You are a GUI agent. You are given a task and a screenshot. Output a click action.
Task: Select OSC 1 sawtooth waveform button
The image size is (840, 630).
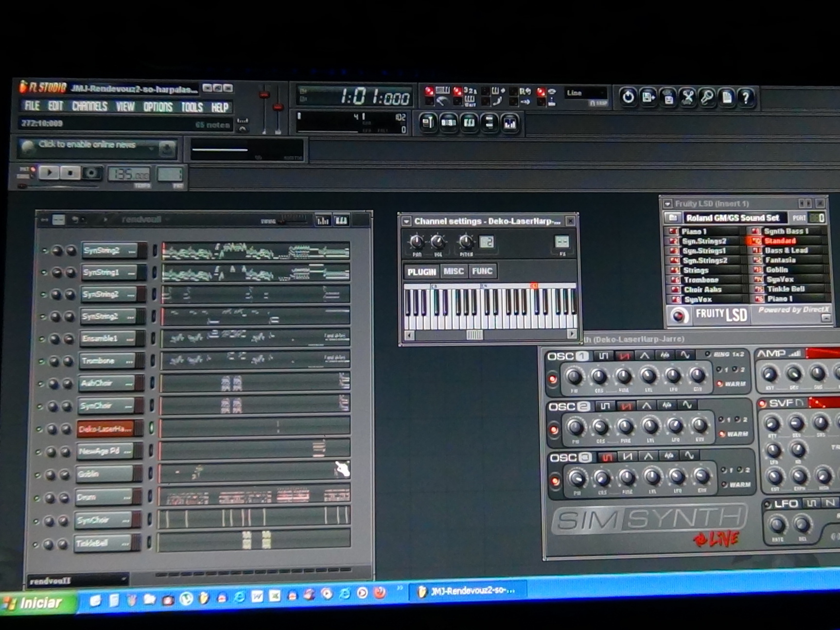[x=624, y=356]
